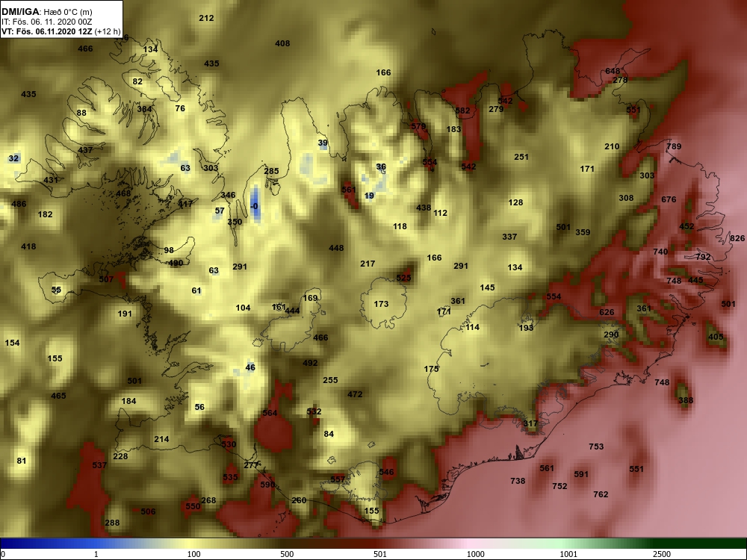Select the map value 648
The image size is (747, 560).
pos(613,72)
